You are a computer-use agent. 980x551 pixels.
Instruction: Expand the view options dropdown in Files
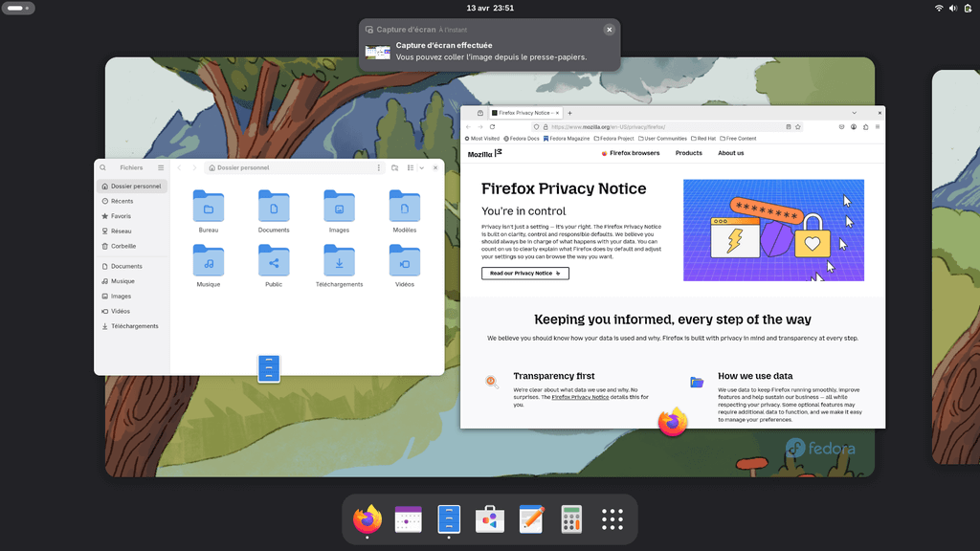tap(422, 167)
